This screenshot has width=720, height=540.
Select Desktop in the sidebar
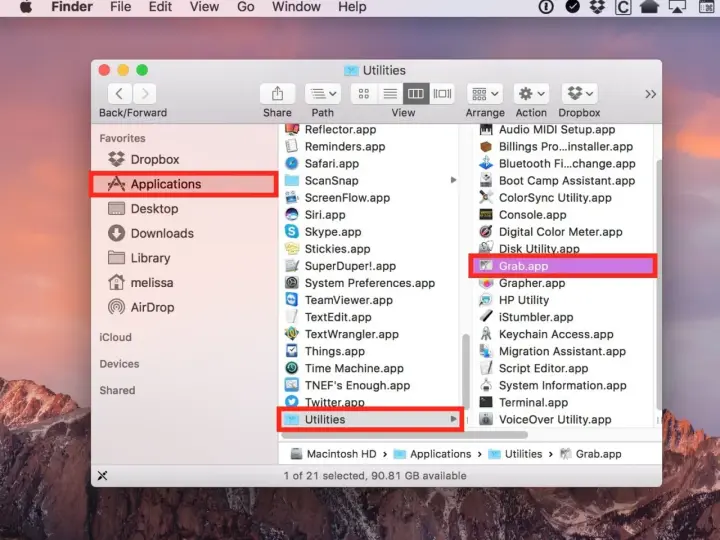[x=184, y=209]
